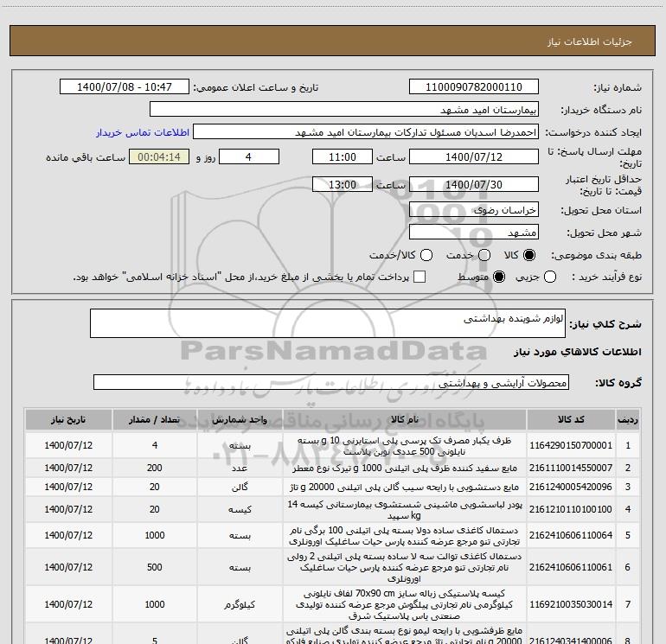Select the کالا/خدمت radio button
The height and width of the screenshot is (644, 666).
(x=426, y=255)
